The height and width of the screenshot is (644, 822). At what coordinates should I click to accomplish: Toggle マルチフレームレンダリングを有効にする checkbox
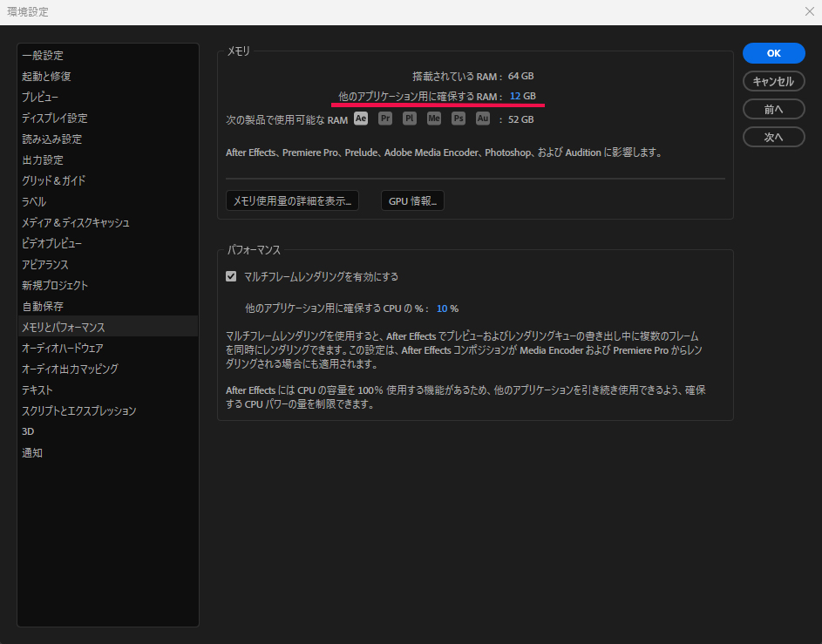tap(231, 276)
